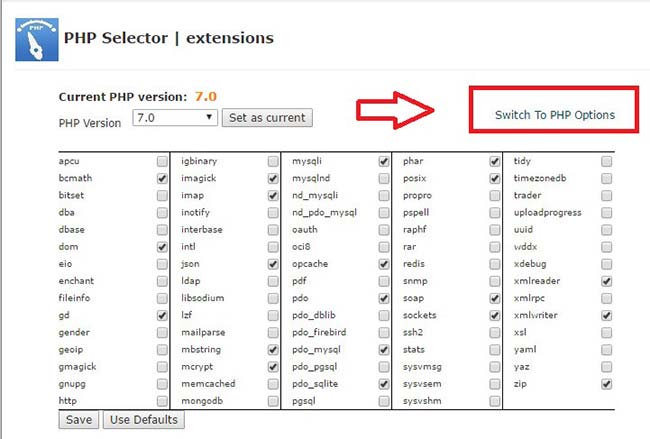The image size is (650, 439).
Task: Tick the redis extension checkbox
Action: point(495,264)
